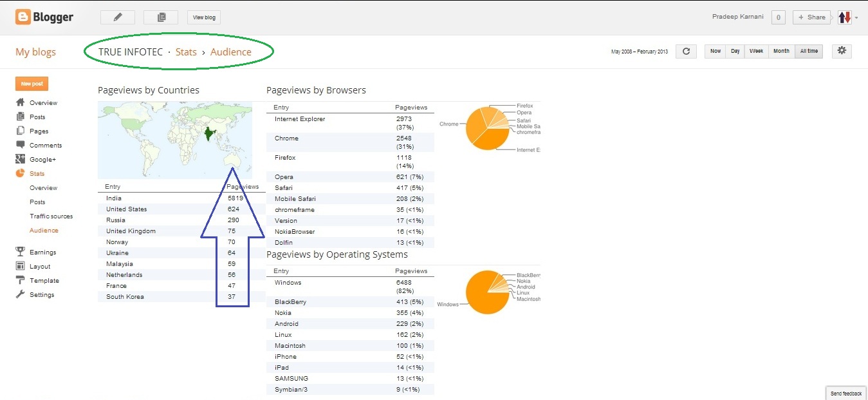Open the Layout menu item
868x400 pixels.
point(40,267)
